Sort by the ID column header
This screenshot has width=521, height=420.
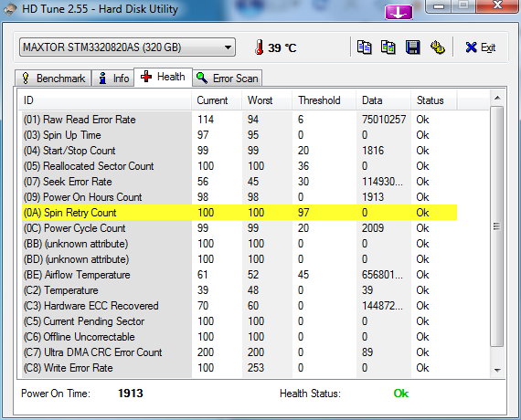pos(104,100)
